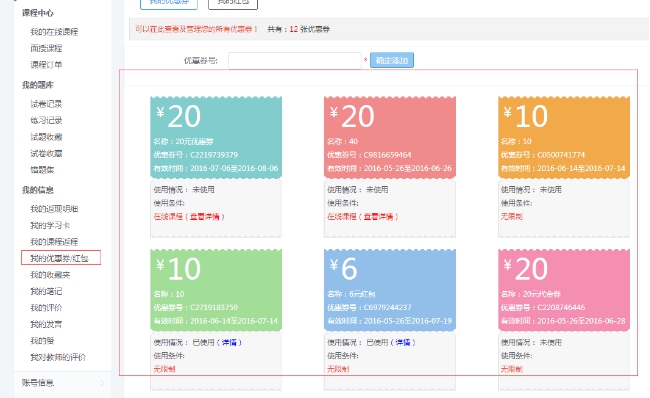The height and width of the screenshot is (398, 650).
Task: Open 试卷记录 in the sidebar
Action: pos(46,104)
